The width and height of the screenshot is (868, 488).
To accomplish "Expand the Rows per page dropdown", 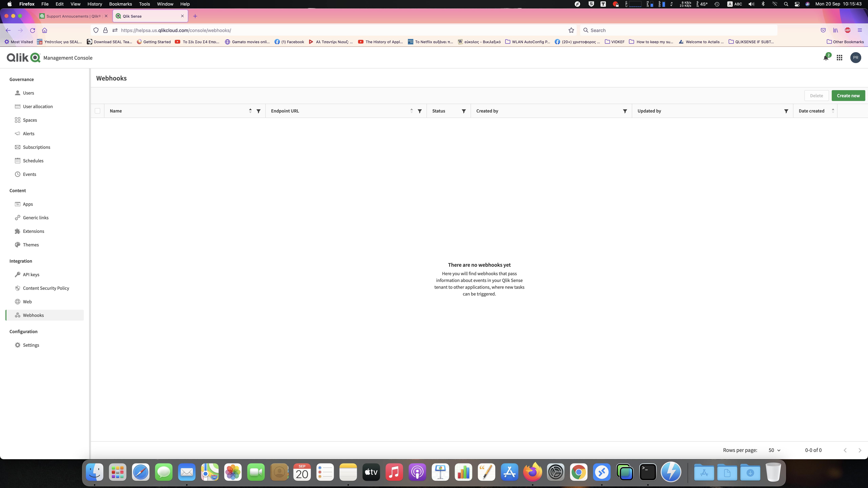I will pos(774,450).
